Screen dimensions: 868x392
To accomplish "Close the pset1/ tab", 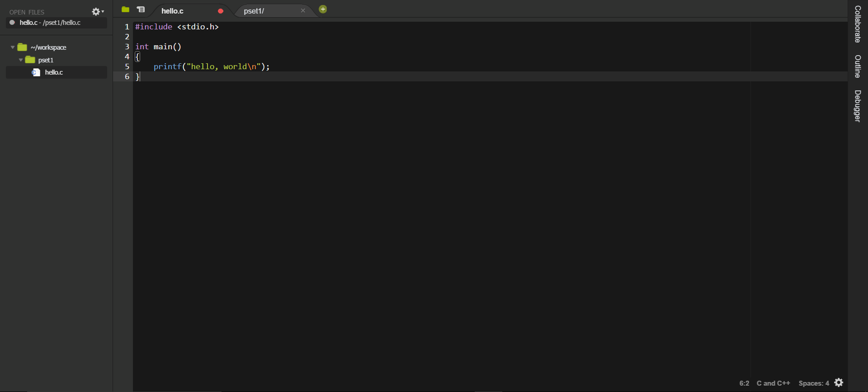I will click(x=303, y=11).
